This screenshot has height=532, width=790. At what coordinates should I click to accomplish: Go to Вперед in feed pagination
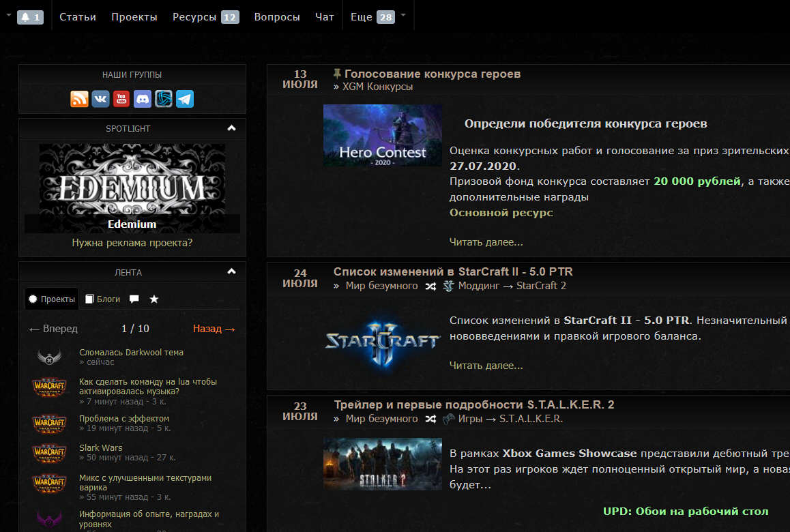click(x=53, y=329)
